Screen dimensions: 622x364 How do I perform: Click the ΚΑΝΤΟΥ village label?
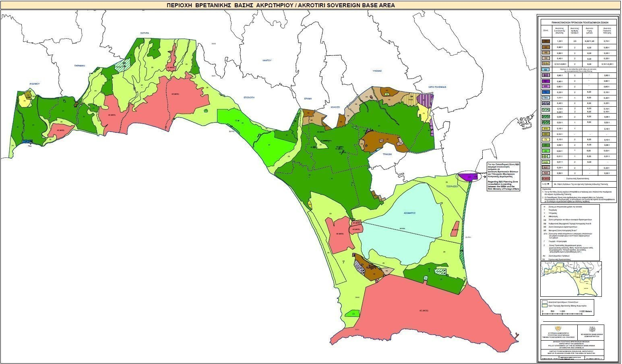267,60
